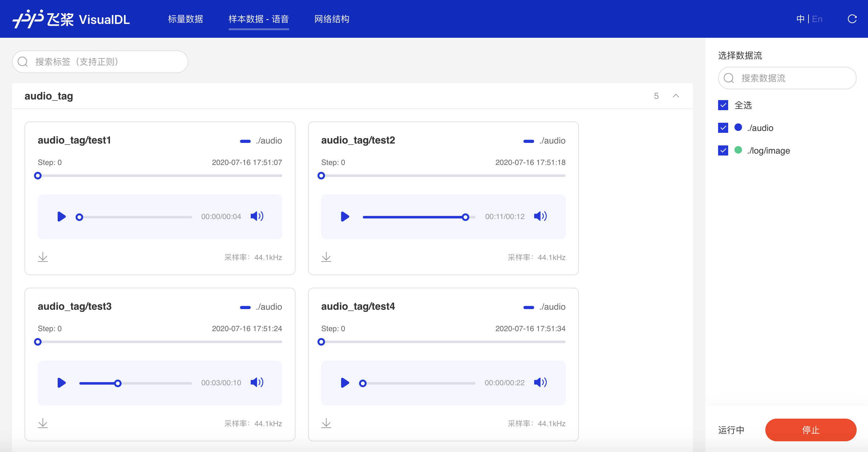The height and width of the screenshot is (452, 868).
Task: Toggle the ./log/image data stream checkbox
Action: pos(723,150)
